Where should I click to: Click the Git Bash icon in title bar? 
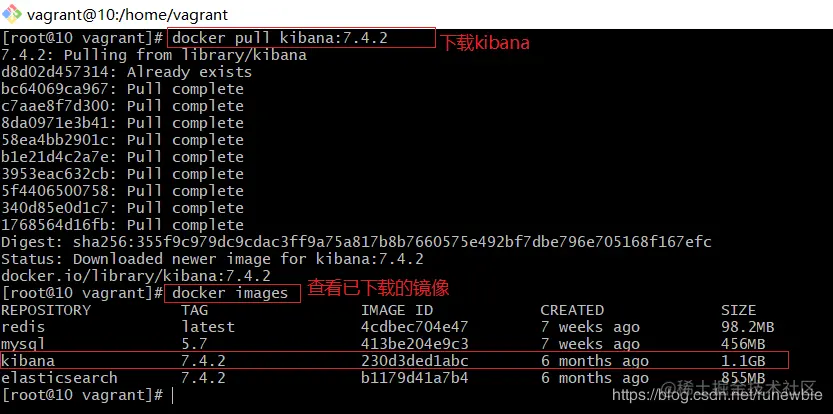(x=12, y=13)
